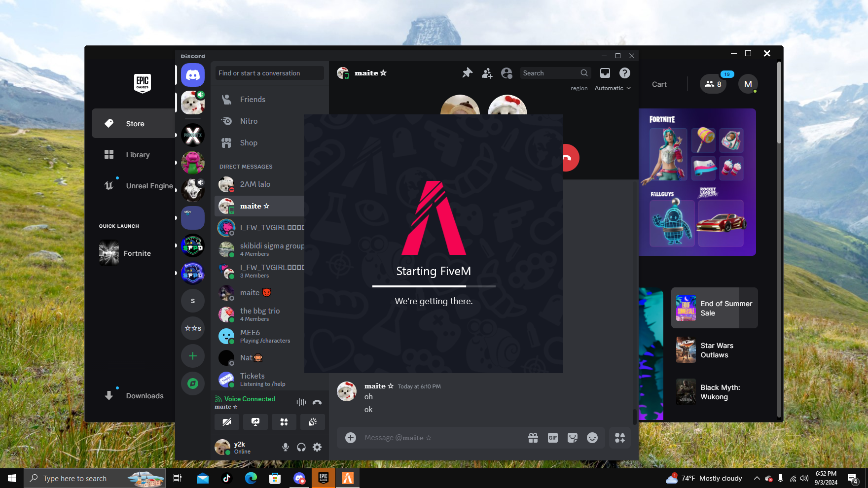Disconnect from voice in Voice Connected panel

(317, 402)
